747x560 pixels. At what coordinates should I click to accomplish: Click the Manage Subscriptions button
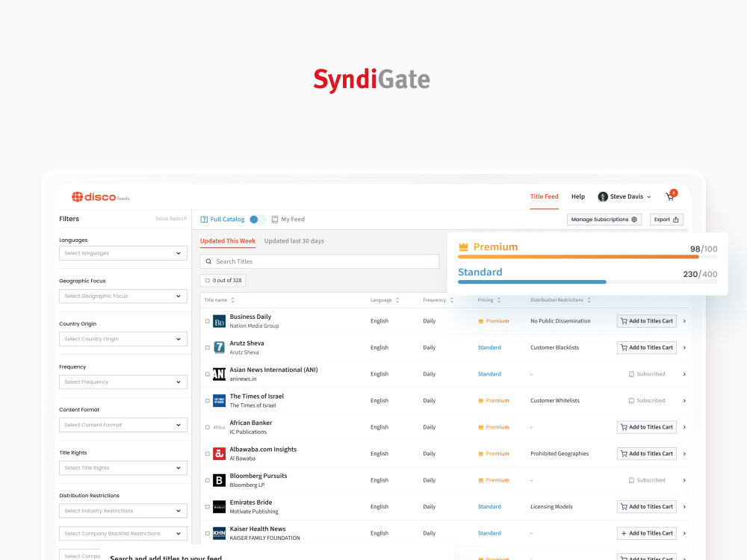pos(604,220)
